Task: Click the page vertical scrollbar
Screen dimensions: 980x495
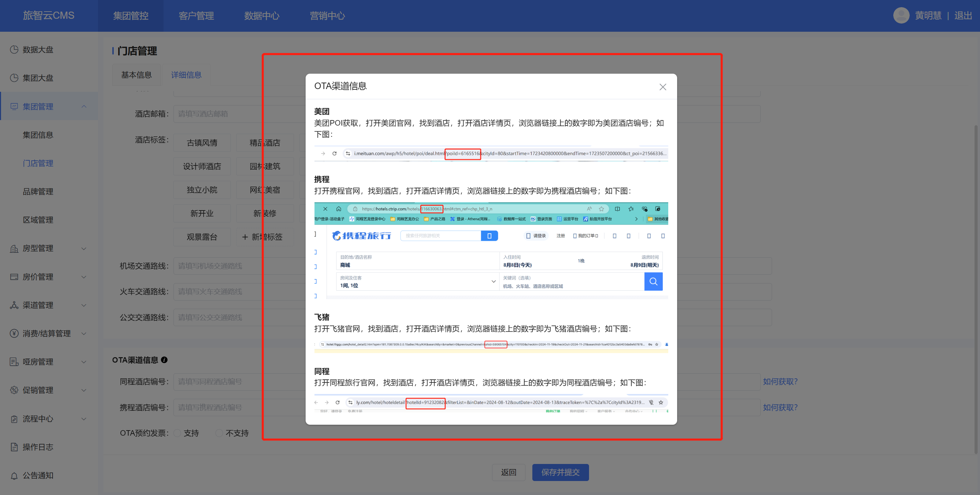Action: [977, 289]
